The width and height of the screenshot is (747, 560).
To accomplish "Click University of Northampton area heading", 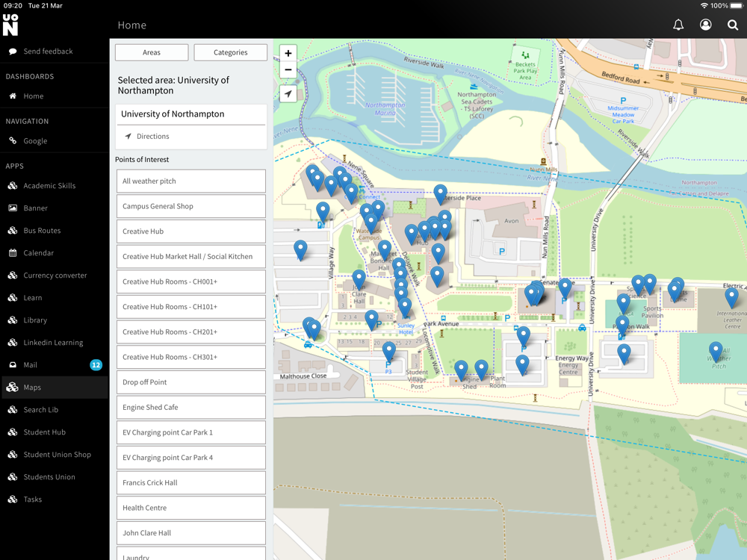I will (173, 113).
